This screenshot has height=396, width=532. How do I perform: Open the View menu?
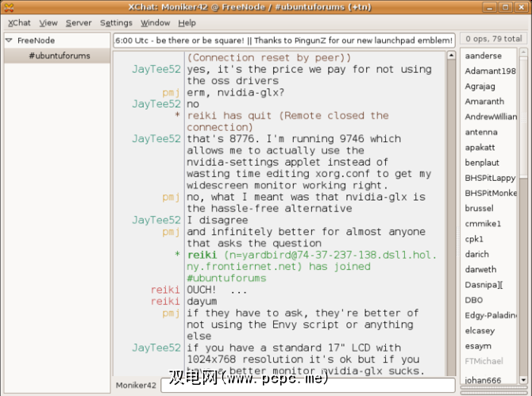point(48,23)
